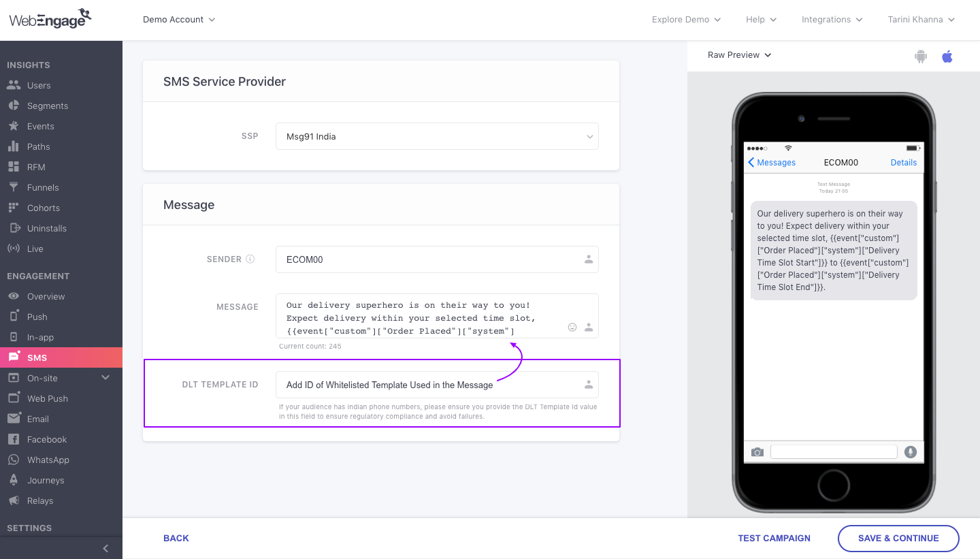The height and width of the screenshot is (559, 980).
Task: Select the Segments pie chart icon
Action: 14,106
